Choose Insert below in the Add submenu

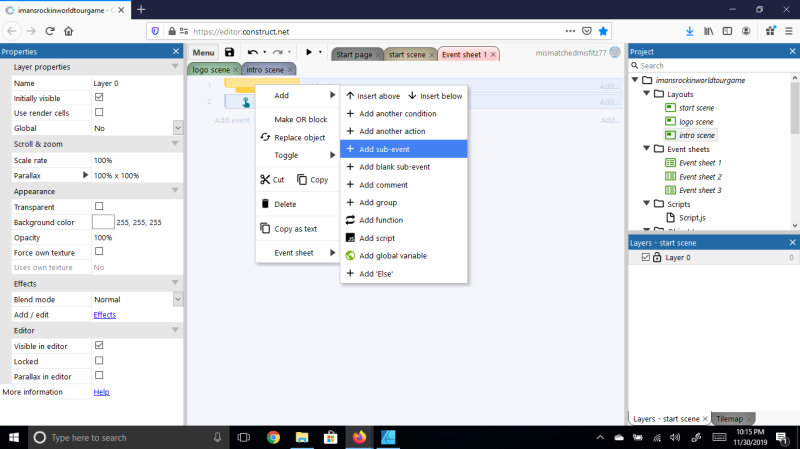(x=435, y=96)
